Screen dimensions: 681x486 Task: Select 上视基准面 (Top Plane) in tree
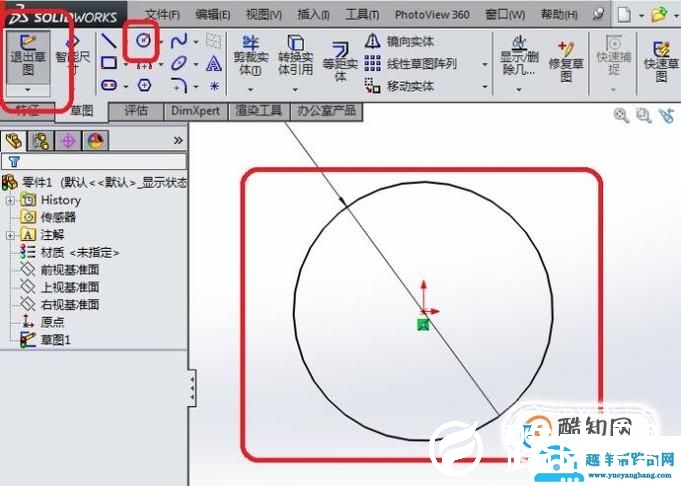pos(60,287)
